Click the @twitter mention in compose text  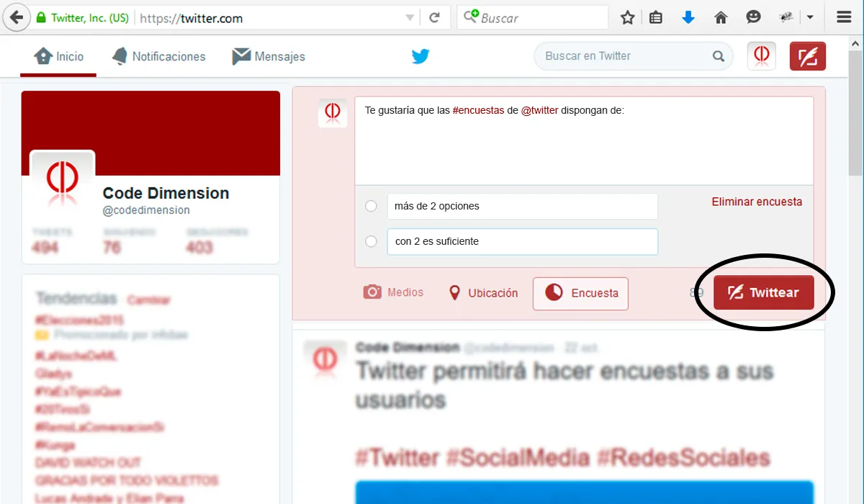pyautogui.click(x=539, y=111)
